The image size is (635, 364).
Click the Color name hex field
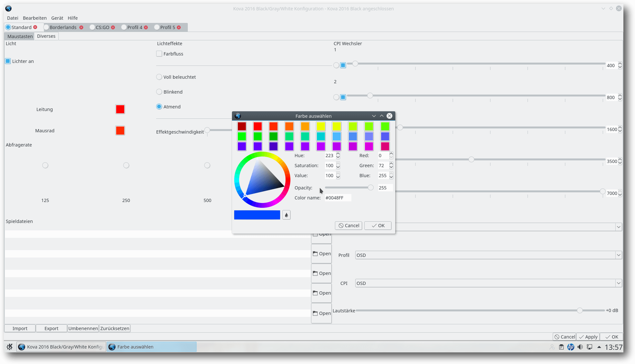click(x=338, y=197)
